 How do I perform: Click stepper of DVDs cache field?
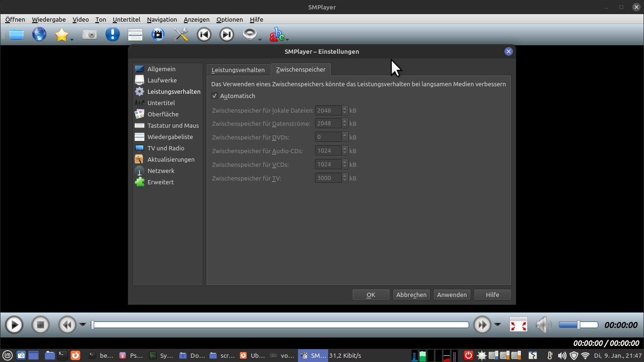[345, 137]
